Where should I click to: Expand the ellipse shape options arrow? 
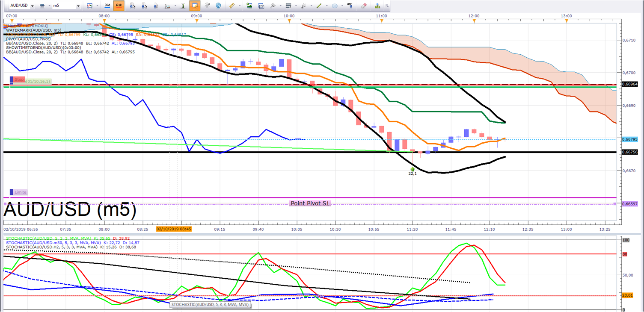[x=341, y=6]
